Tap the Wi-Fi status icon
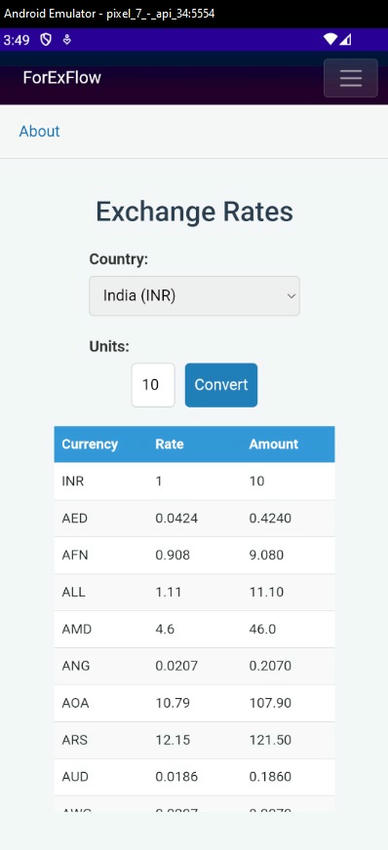The height and width of the screenshot is (850, 388). click(329, 40)
